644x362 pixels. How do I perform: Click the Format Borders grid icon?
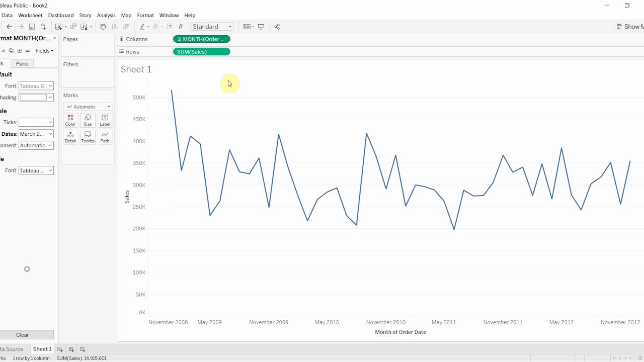tap(19, 51)
